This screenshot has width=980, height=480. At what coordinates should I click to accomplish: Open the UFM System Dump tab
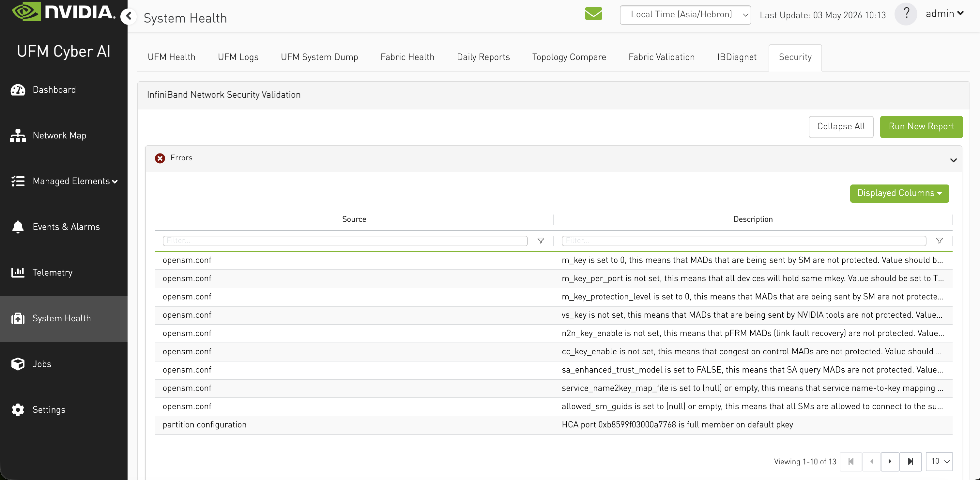[x=319, y=57]
